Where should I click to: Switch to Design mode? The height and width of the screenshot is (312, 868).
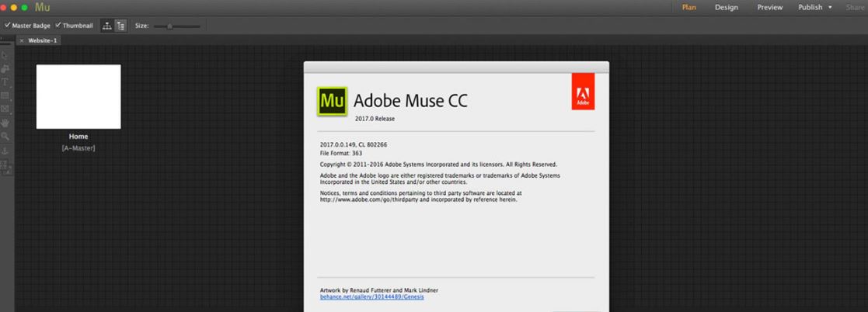[727, 7]
